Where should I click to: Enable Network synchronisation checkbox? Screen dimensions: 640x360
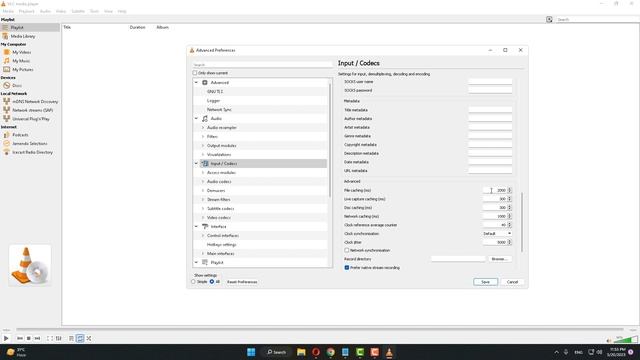[x=347, y=250]
